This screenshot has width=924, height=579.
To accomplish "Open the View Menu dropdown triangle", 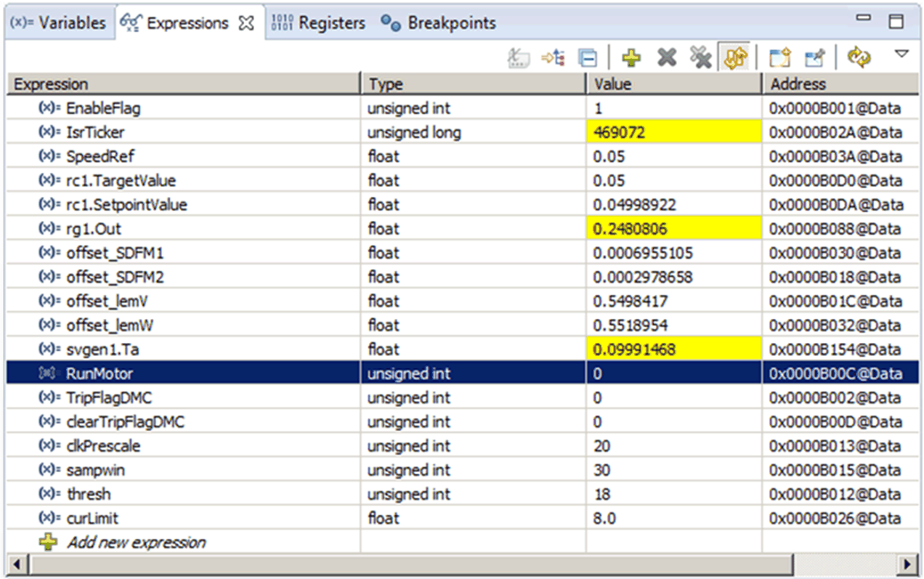I will [x=901, y=54].
